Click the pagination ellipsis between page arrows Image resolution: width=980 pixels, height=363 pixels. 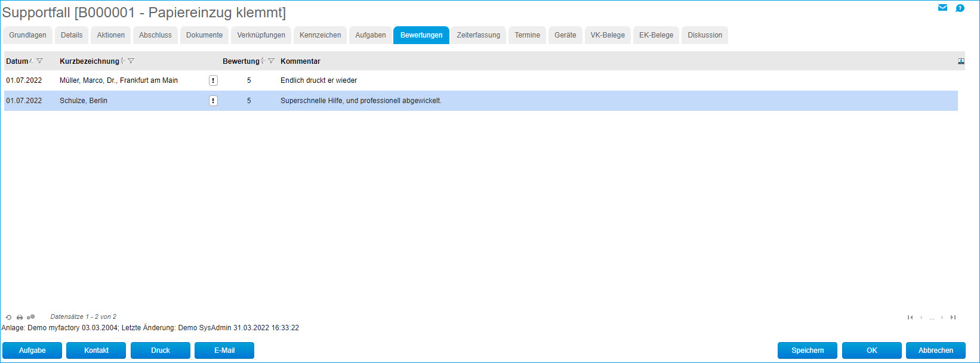coord(932,318)
